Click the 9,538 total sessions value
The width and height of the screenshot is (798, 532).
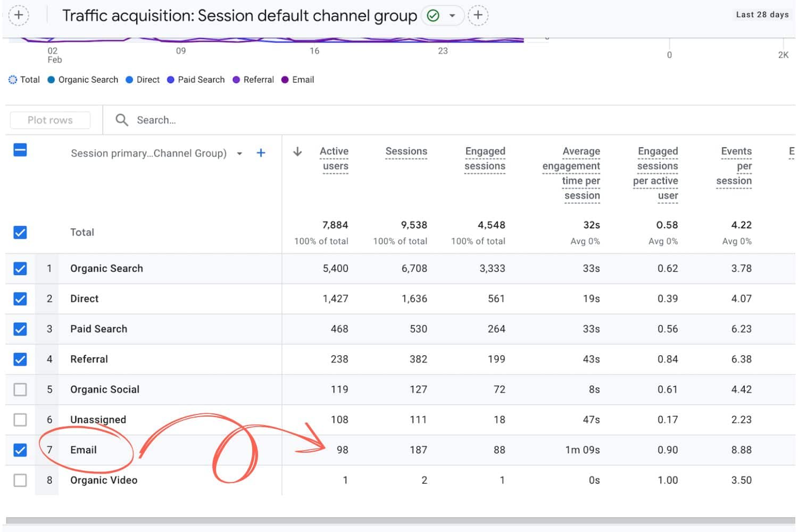point(414,225)
